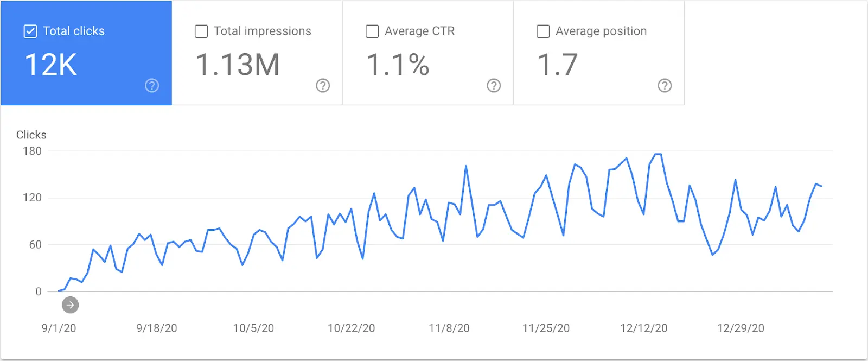Select the 1.13M impressions metric card
The height and width of the screenshot is (361, 868).
coord(257,53)
